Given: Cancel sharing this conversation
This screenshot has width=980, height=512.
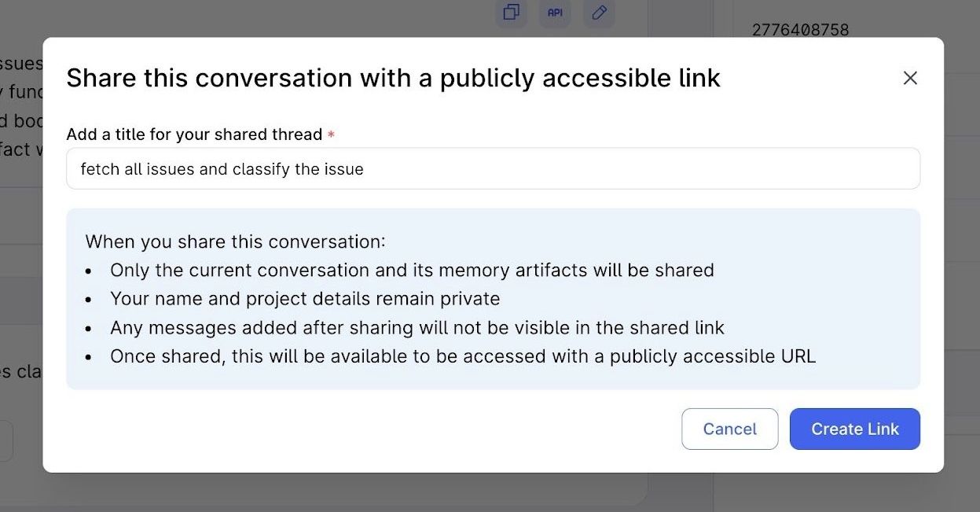Looking at the screenshot, I should pyautogui.click(x=729, y=429).
